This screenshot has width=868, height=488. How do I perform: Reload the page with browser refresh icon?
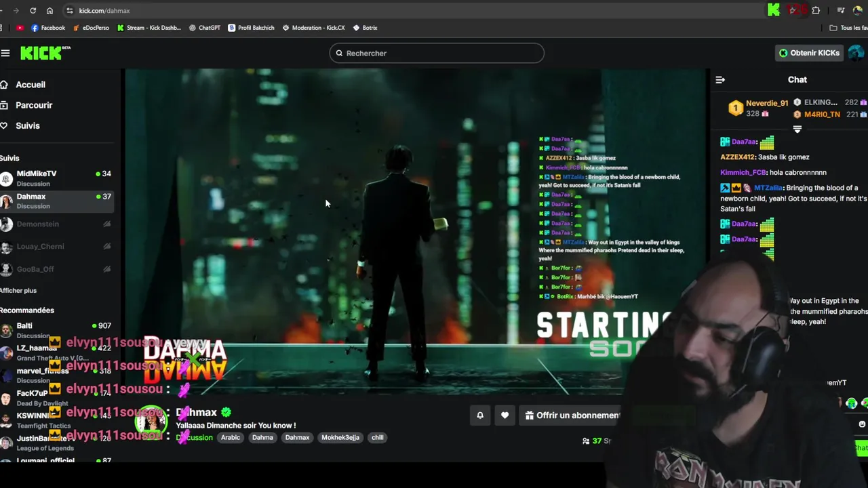point(33,11)
